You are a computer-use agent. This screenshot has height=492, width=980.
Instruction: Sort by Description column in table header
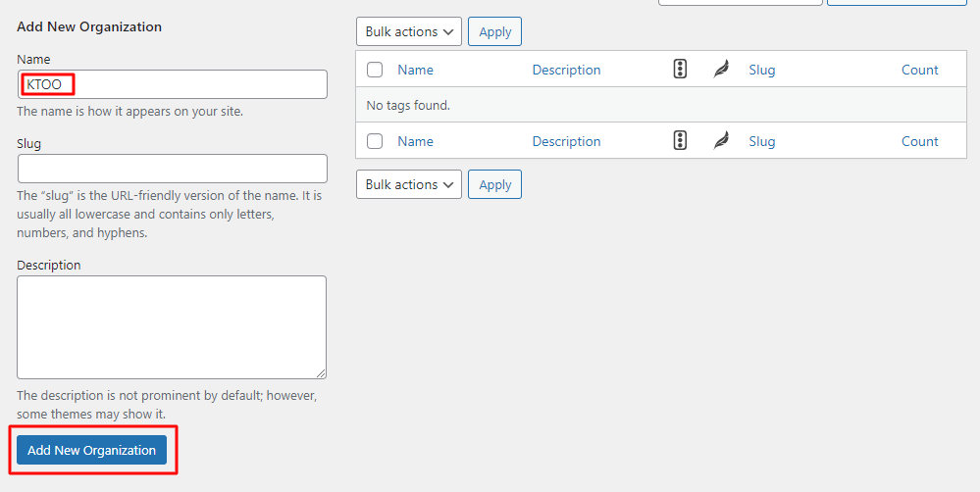pos(566,70)
